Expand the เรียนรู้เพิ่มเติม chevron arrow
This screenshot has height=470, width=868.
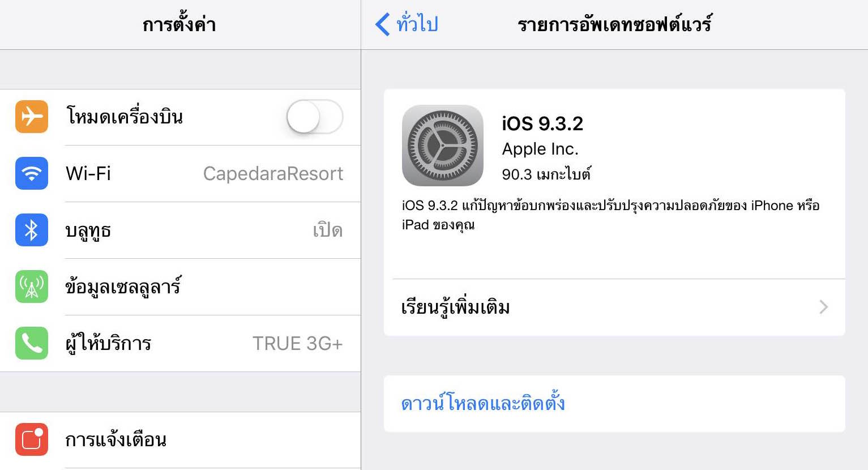coord(824,307)
